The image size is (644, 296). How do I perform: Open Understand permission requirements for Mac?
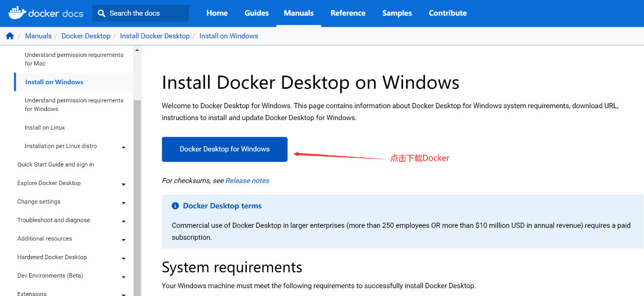click(x=74, y=59)
